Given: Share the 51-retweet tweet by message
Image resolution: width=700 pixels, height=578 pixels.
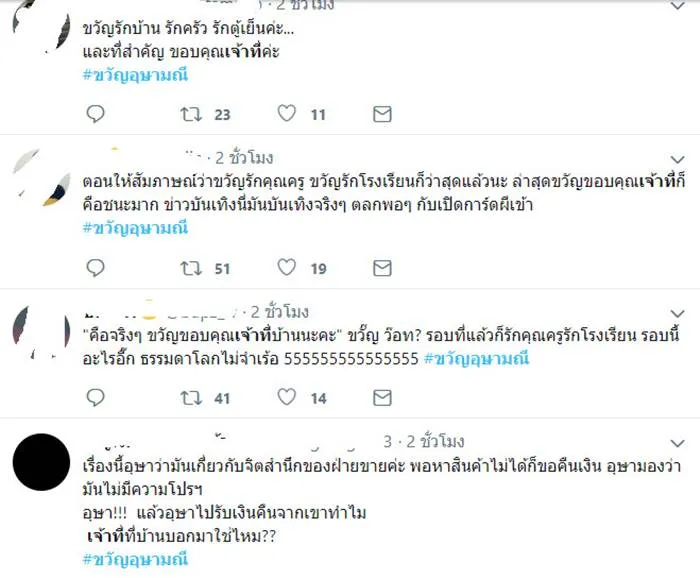Looking at the screenshot, I should (x=382, y=268).
